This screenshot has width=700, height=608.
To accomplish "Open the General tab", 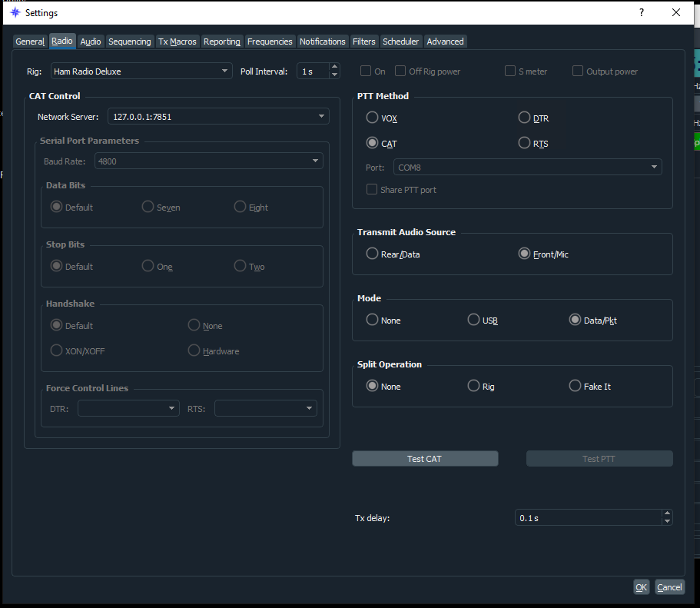I will pyautogui.click(x=30, y=42).
